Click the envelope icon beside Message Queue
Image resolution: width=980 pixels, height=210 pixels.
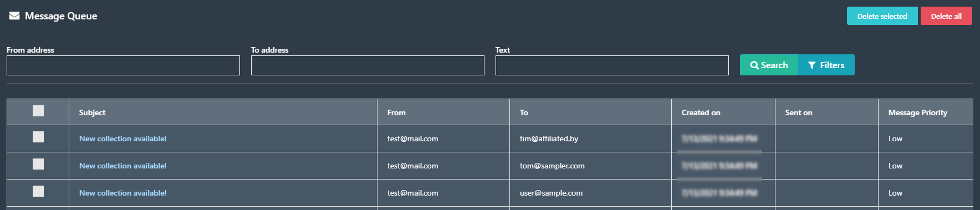pos(14,16)
